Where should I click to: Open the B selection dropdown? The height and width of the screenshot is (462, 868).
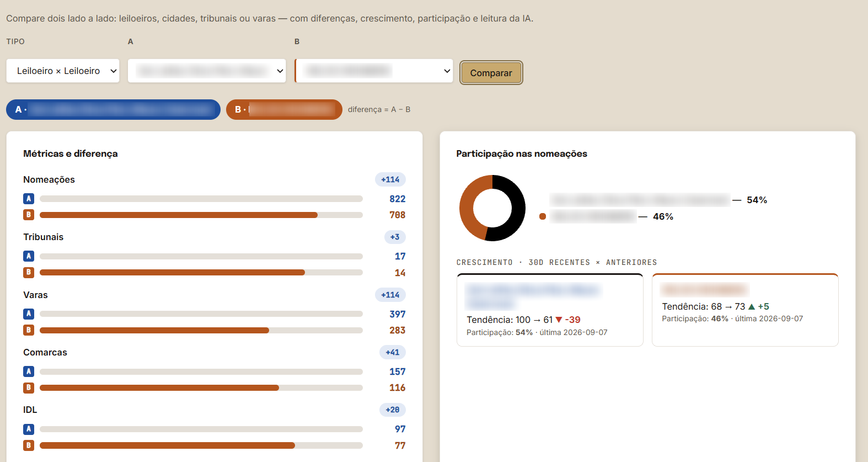pos(374,71)
